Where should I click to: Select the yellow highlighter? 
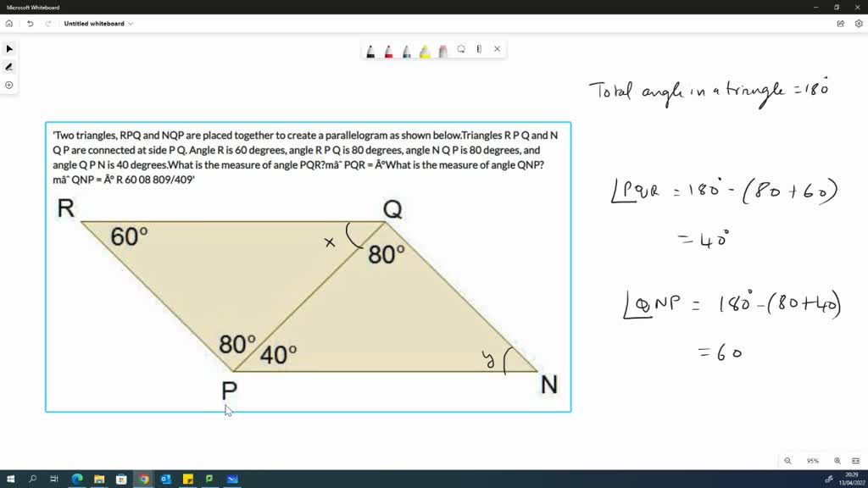click(x=425, y=51)
